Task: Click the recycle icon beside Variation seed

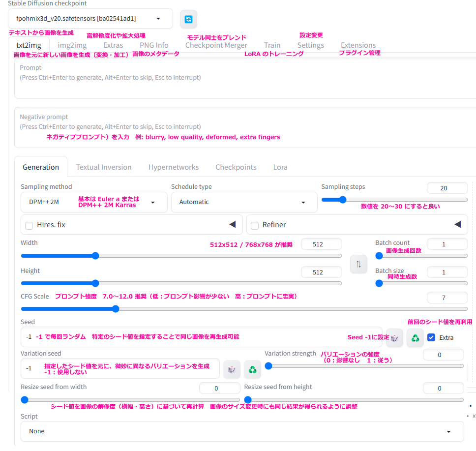Action: tap(252, 369)
